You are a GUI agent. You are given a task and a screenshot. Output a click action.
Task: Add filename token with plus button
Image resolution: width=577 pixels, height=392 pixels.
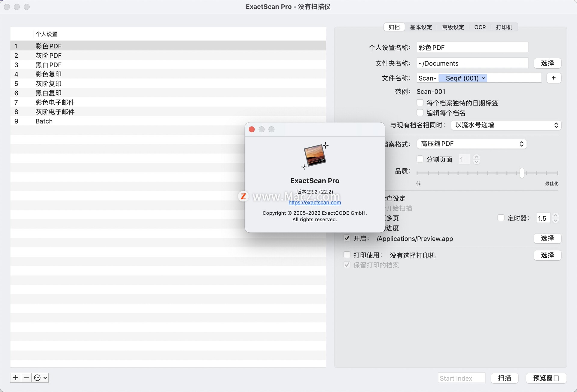point(554,78)
